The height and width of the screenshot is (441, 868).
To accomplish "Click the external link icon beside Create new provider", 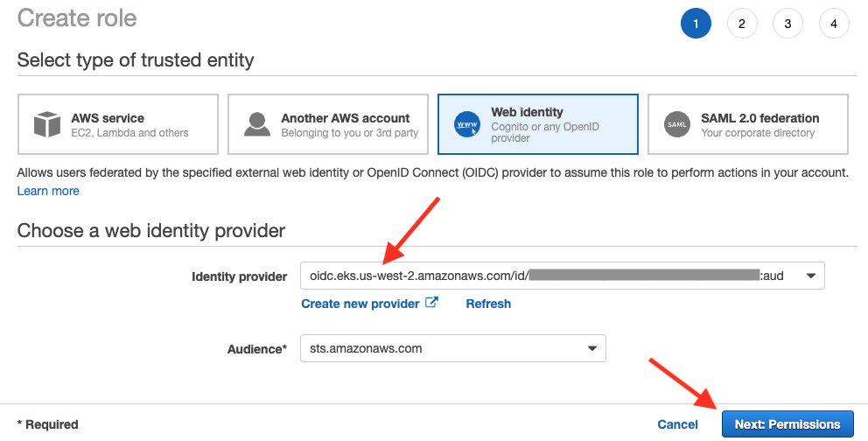I will click(431, 303).
